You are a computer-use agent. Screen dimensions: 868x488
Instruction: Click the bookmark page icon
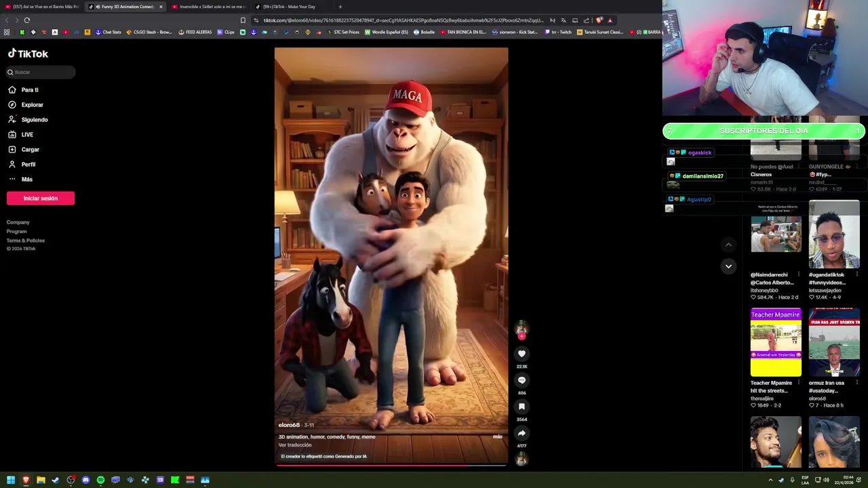click(x=243, y=20)
